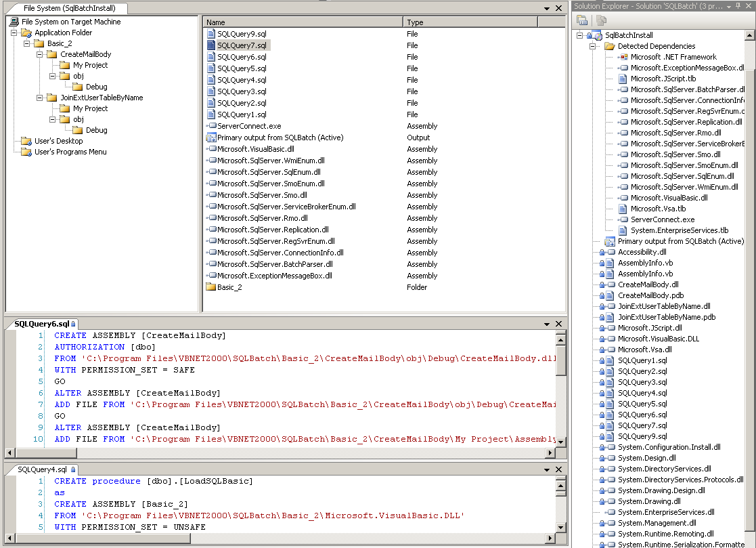Click the User's Programs Menu folder icon
This screenshot has height=548, width=756.
[26, 152]
